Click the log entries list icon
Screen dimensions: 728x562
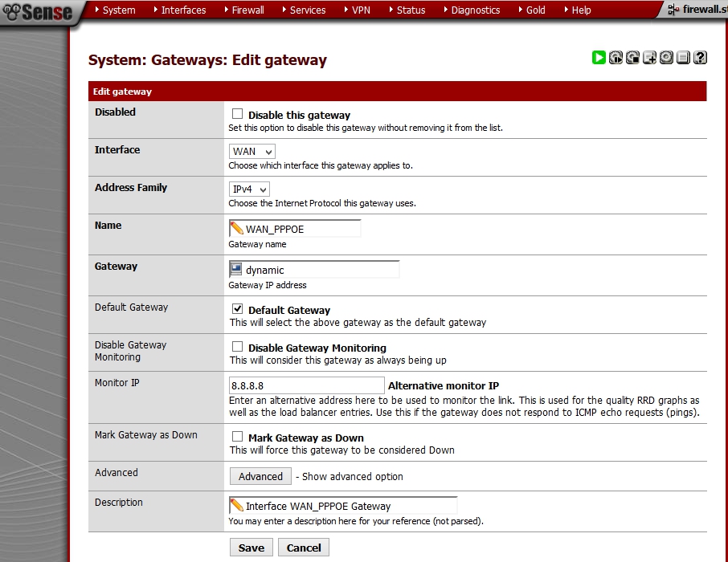[683, 57]
